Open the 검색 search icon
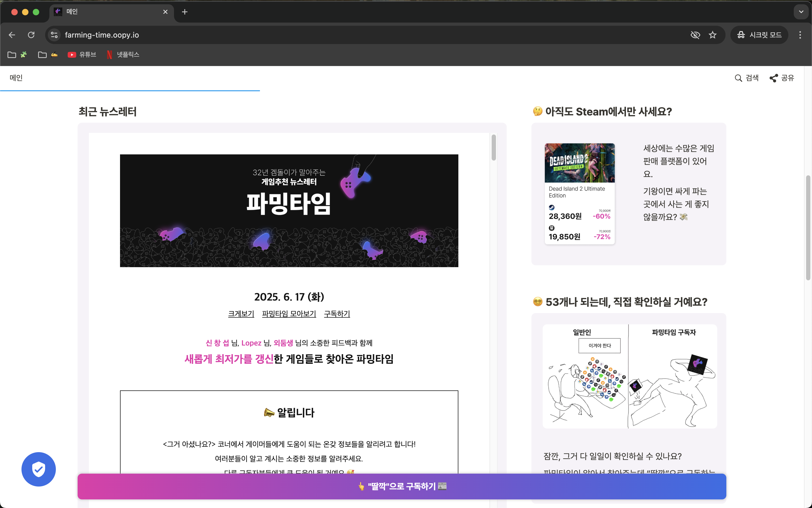 746,78
